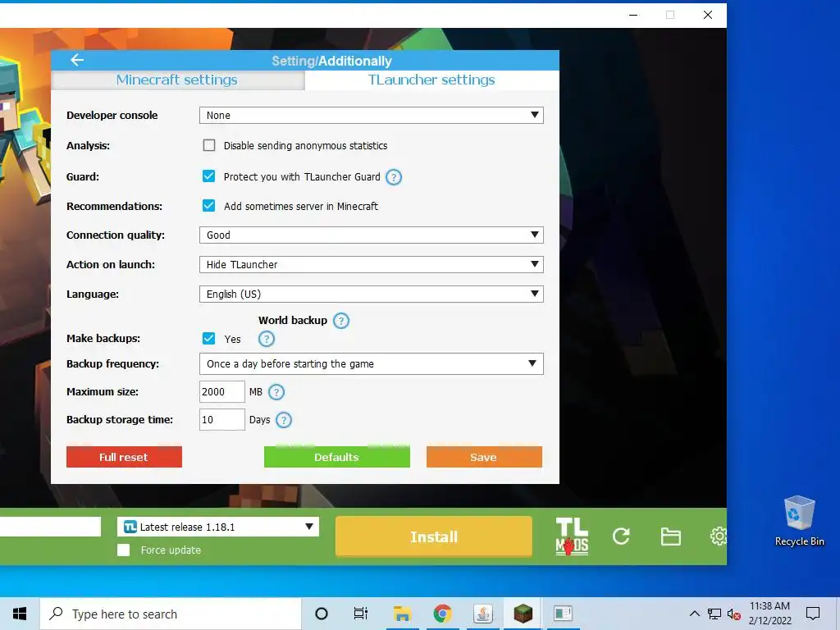Show hidden system tray icons
The height and width of the screenshot is (630, 840).
pyautogui.click(x=694, y=614)
